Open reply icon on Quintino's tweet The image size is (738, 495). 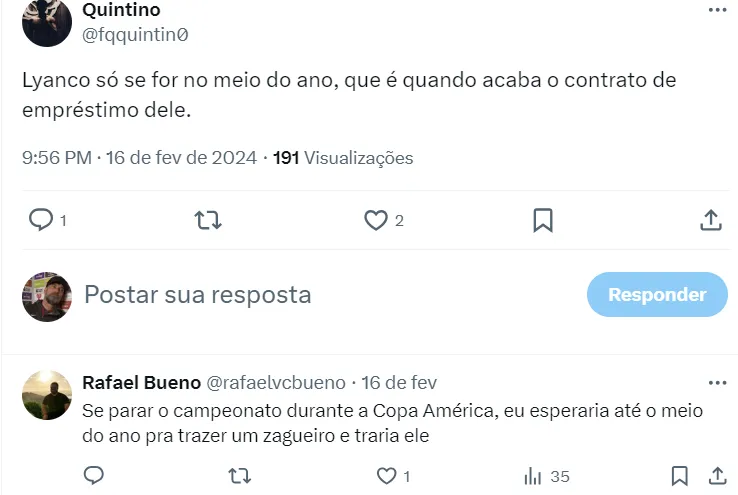tap(41, 220)
